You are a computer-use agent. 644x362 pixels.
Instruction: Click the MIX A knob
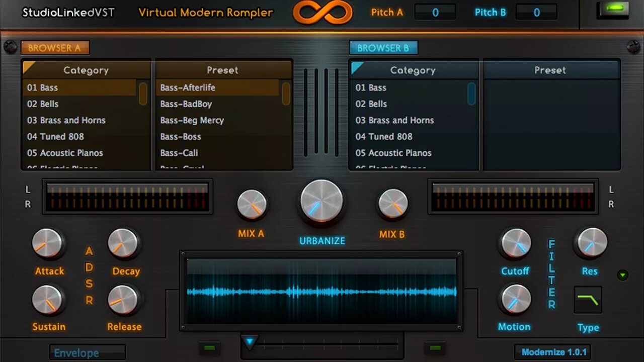point(252,205)
